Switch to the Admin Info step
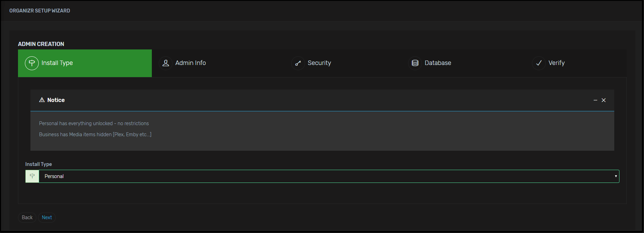Screen dimensions: 644x233 point(190,63)
